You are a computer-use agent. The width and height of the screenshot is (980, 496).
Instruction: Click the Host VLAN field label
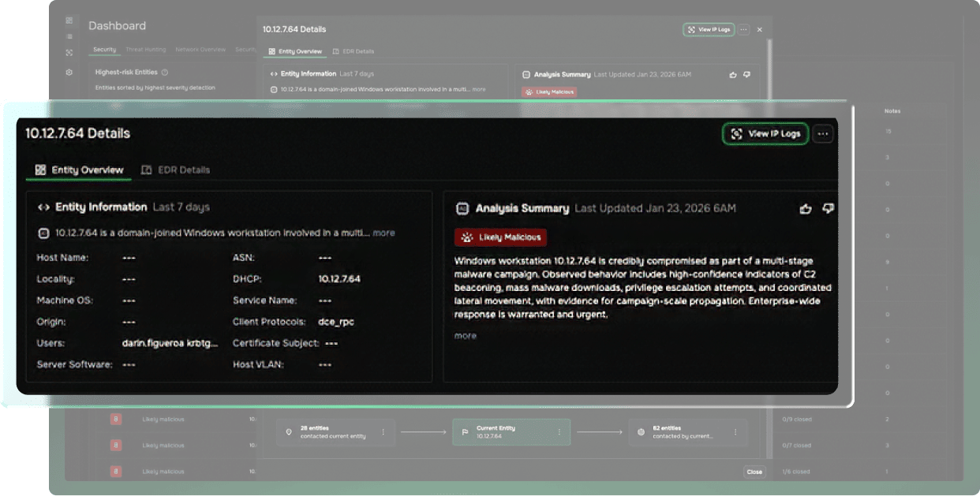click(259, 364)
